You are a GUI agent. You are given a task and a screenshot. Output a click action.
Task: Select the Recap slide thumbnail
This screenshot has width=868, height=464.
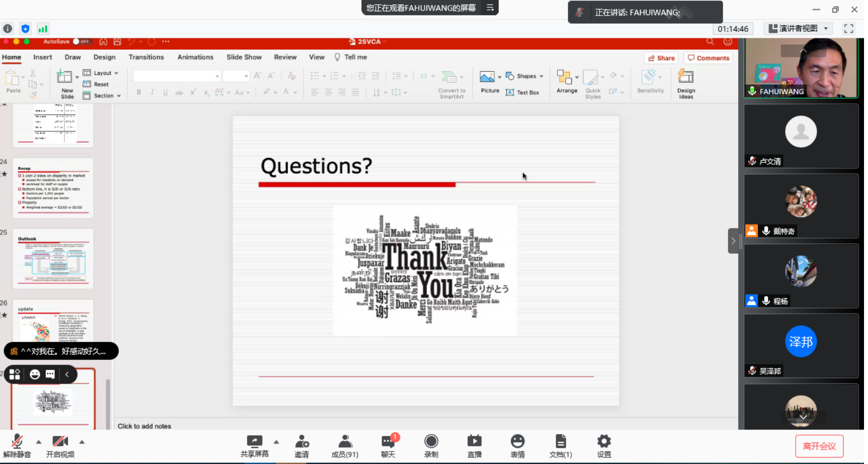click(53, 188)
